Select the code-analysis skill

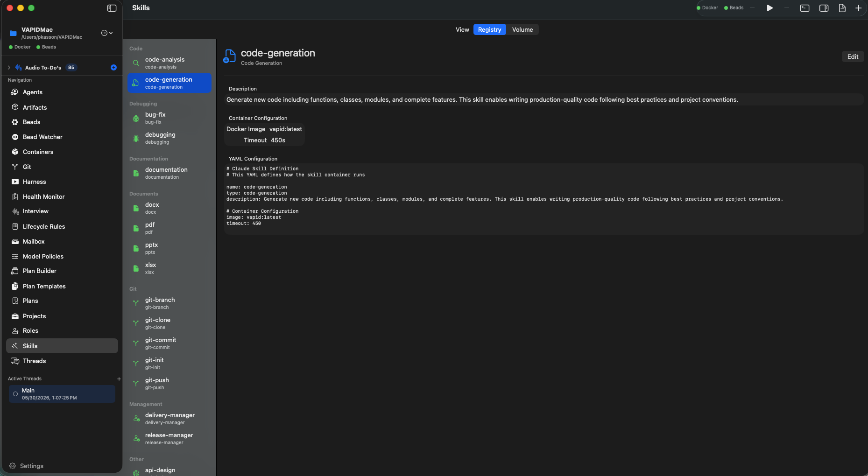(x=169, y=63)
